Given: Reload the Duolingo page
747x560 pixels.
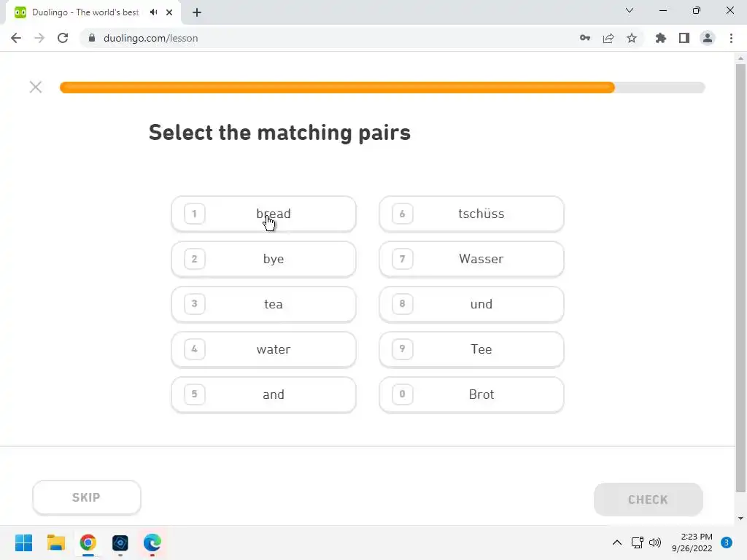Looking at the screenshot, I should [x=63, y=38].
